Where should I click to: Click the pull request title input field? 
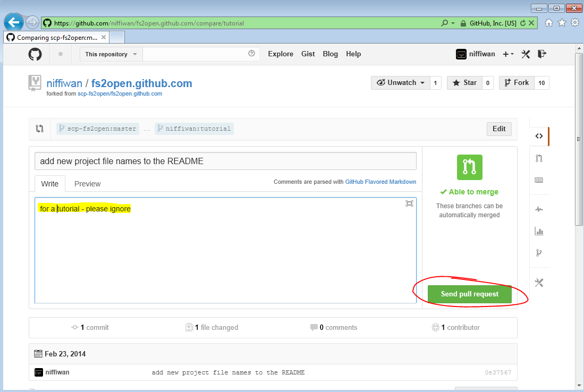click(x=225, y=161)
